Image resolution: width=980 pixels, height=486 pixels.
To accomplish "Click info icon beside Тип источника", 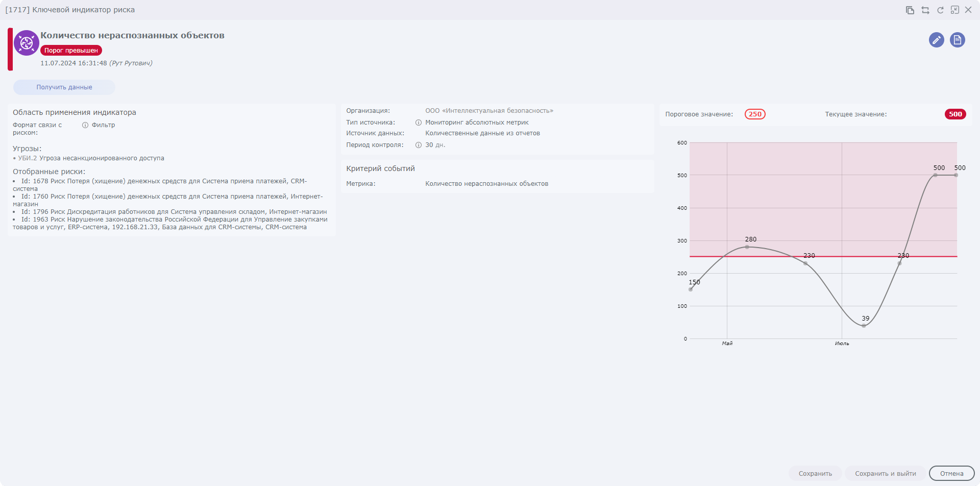I will [419, 123].
